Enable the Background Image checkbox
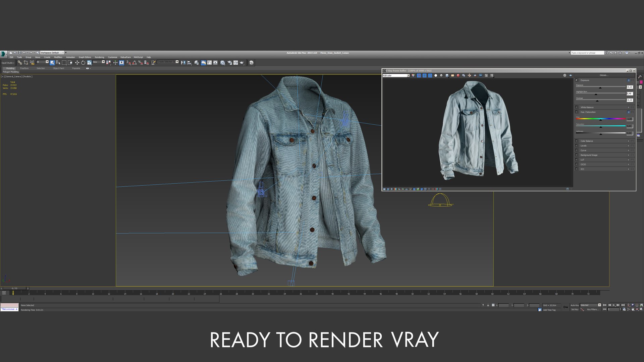 tap(576, 155)
